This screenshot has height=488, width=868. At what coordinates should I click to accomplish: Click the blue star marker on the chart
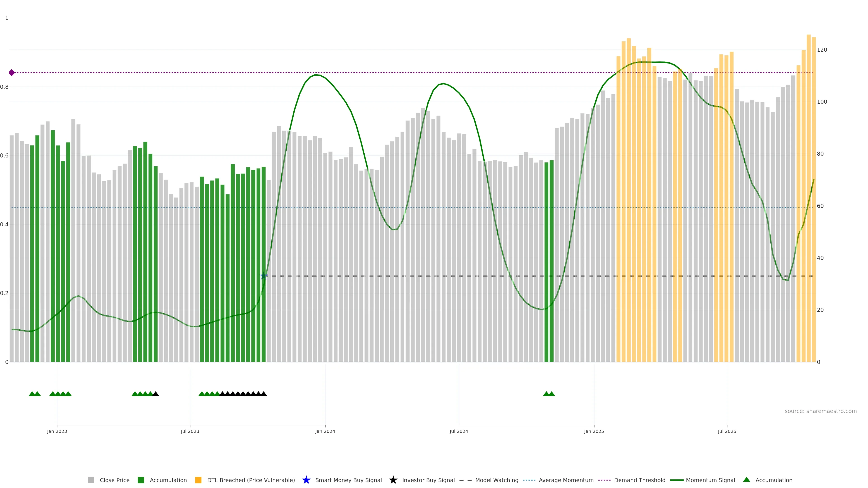264,276
